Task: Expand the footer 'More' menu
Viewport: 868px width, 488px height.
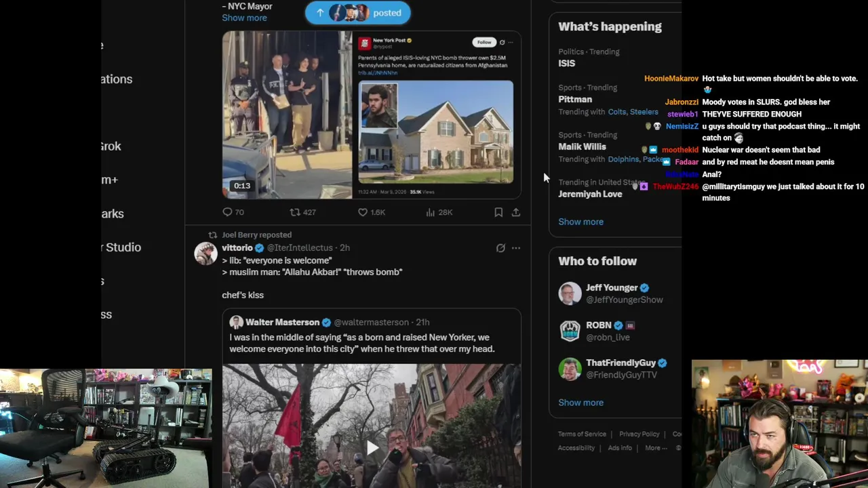Action: pyautogui.click(x=656, y=448)
